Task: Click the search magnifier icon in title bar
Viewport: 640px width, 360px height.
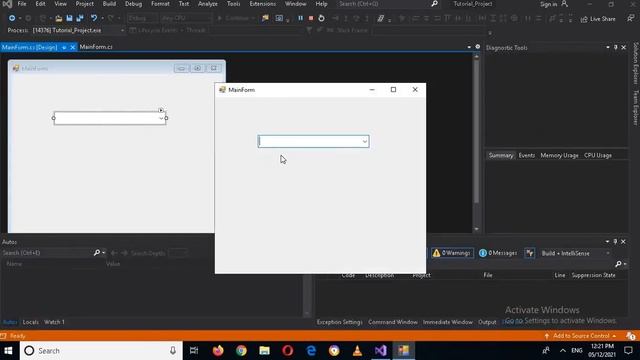Action: click(434, 4)
